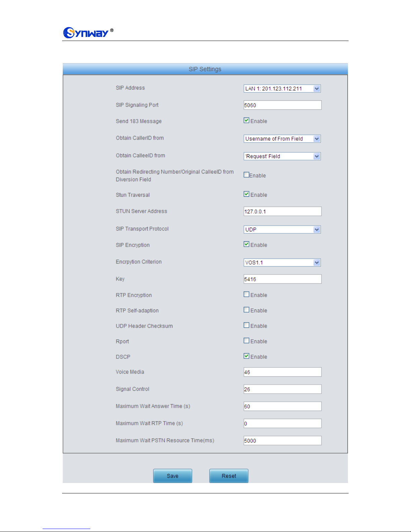This screenshot has height=532, width=411.
Task: Click the Voice Media field
Action: point(282,372)
